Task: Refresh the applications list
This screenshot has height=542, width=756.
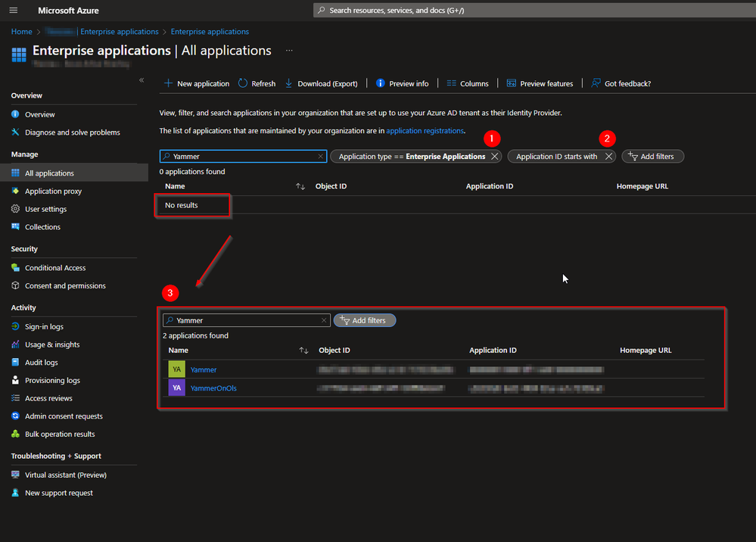Action: tap(257, 83)
